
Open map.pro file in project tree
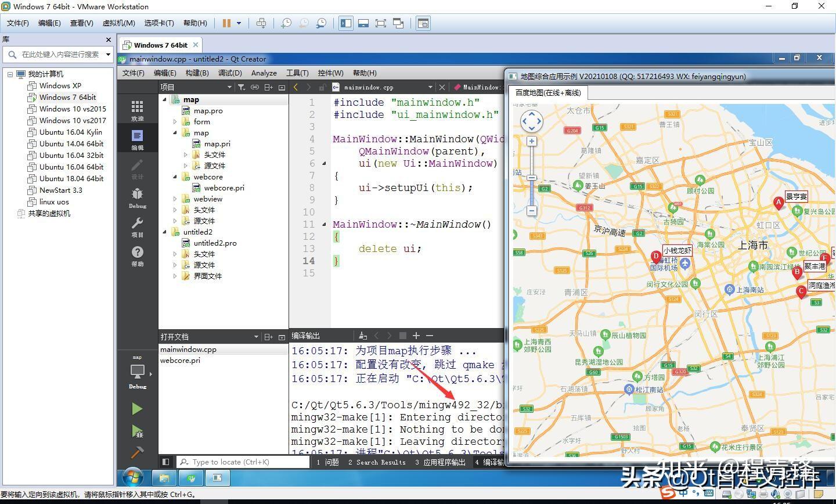[x=208, y=111]
